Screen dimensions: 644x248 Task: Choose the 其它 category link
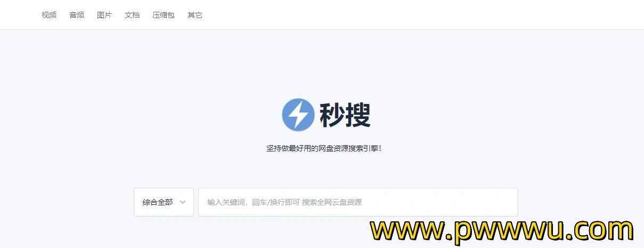click(195, 15)
